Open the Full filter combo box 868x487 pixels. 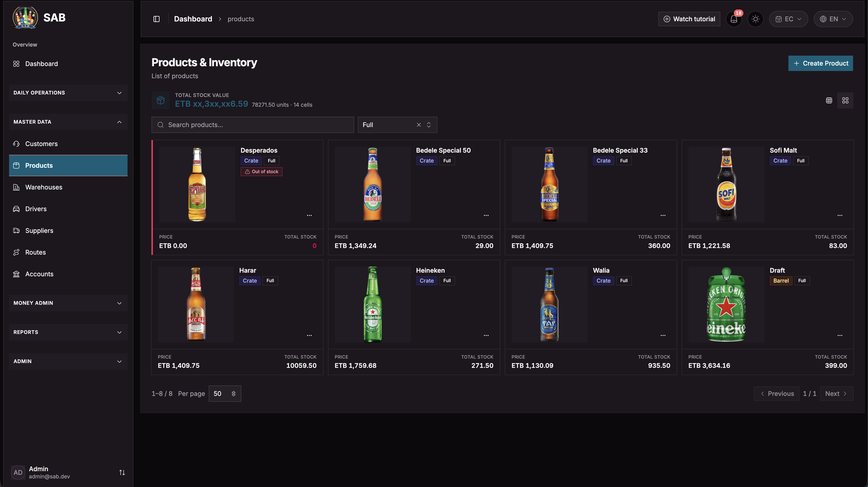(397, 125)
